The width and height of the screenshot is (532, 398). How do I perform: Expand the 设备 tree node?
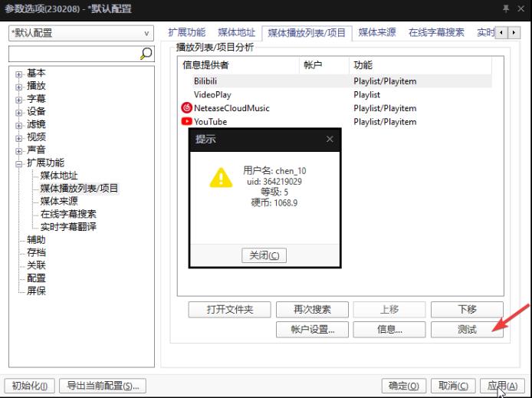(x=19, y=112)
